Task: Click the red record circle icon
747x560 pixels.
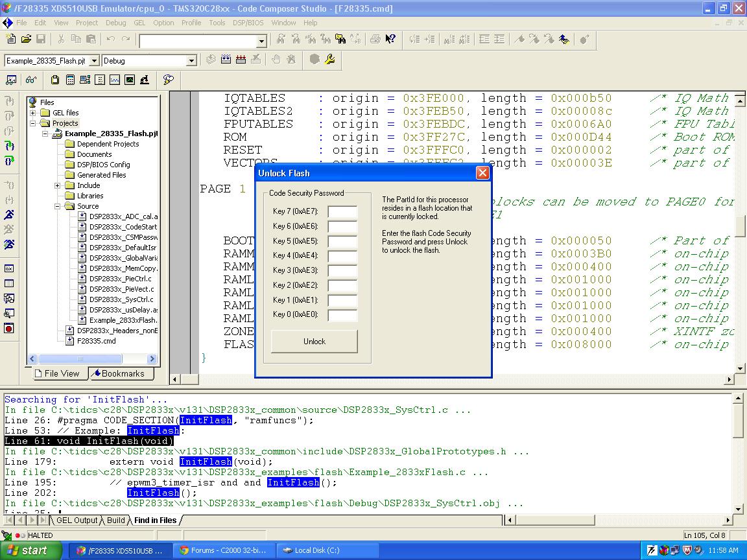Action: coord(9,328)
